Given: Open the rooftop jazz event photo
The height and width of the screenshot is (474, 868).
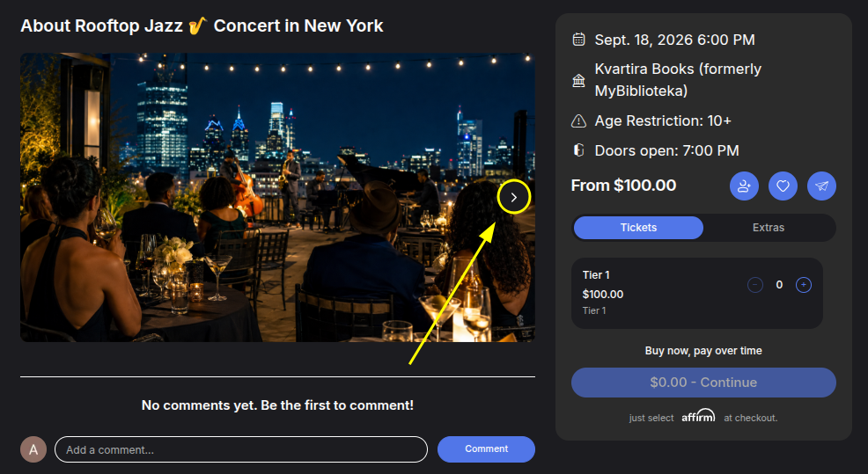Looking at the screenshot, I should pyautogui.click(x=277, y=198).
